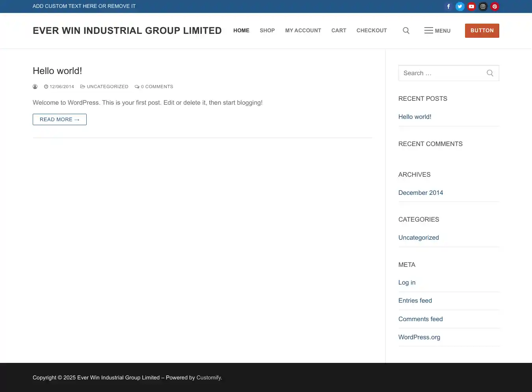Open the Hello world! post title
Image resolution: width=532 pixels, height=392 pixels.
58,71
